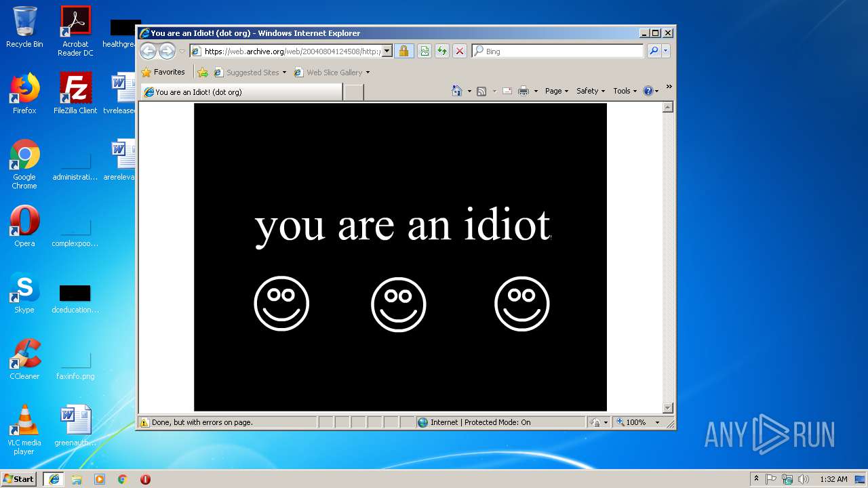Select the Skype desktop icon
The image size is (868, 488).
pos(24,293)
